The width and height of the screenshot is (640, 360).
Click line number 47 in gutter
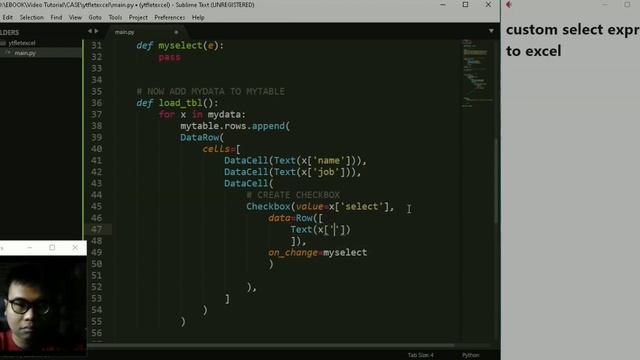96,229
